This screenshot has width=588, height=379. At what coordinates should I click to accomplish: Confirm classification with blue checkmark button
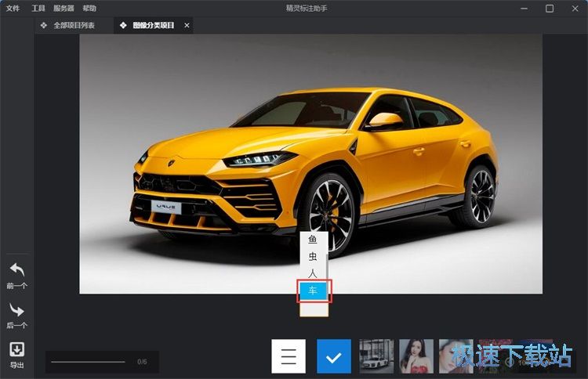point(334,356)
